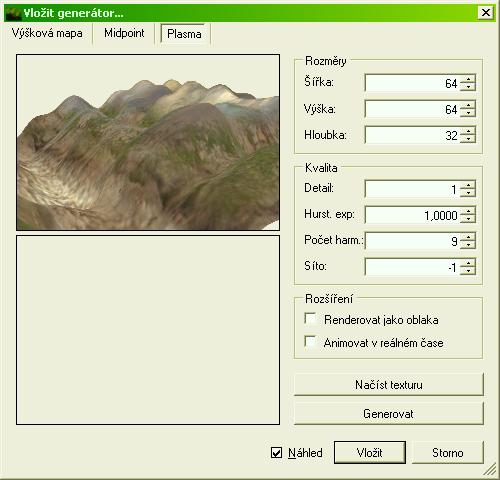Click the Hloubka value field
The image size is (500, 480).
coord(412,135)
